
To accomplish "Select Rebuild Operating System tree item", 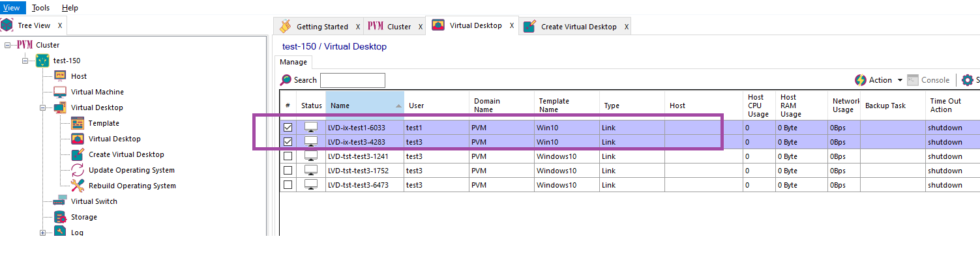I will click(x=132, y=186).
